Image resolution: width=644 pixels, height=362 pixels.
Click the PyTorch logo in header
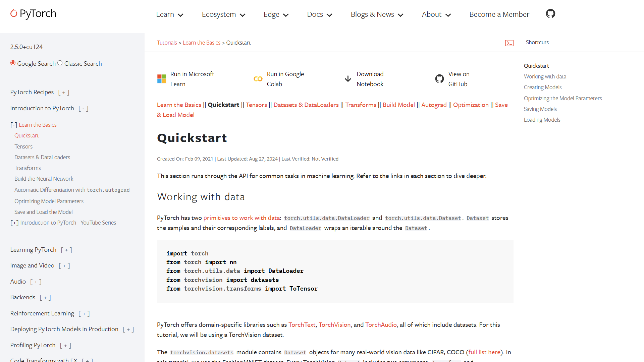(x=33, y=14)
